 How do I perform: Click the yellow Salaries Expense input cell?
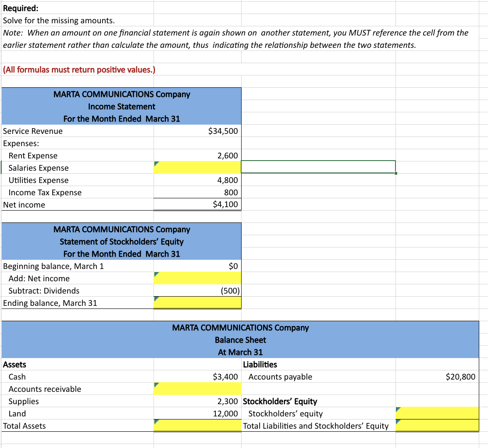[197, 168]
